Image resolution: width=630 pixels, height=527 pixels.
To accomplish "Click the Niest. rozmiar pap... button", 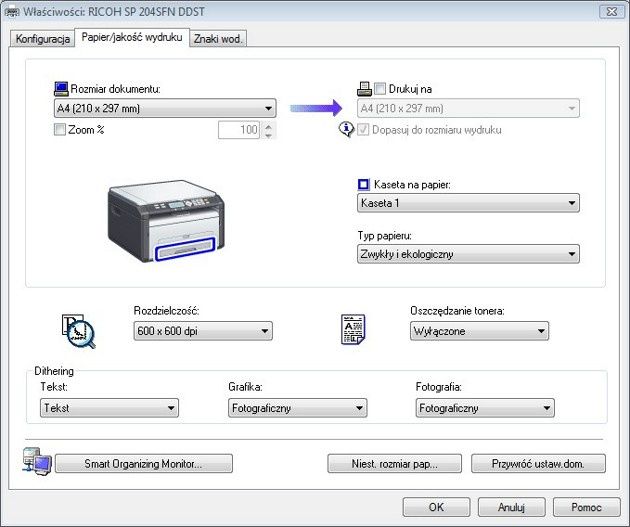I will (395, 464).
